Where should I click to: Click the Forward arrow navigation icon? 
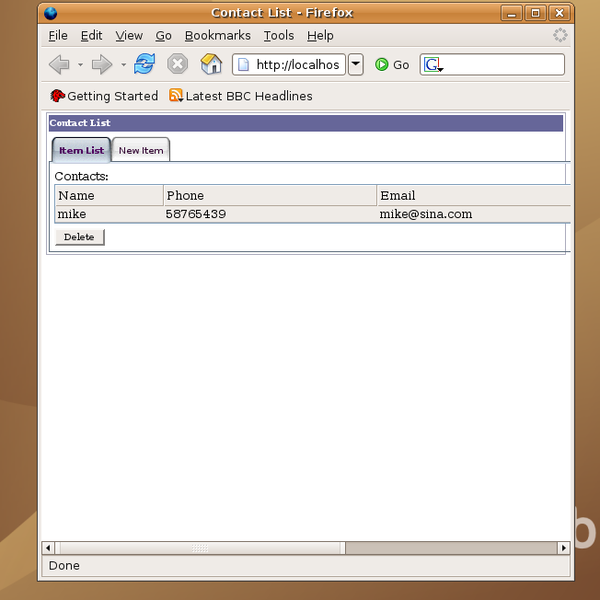pos(102,64)
